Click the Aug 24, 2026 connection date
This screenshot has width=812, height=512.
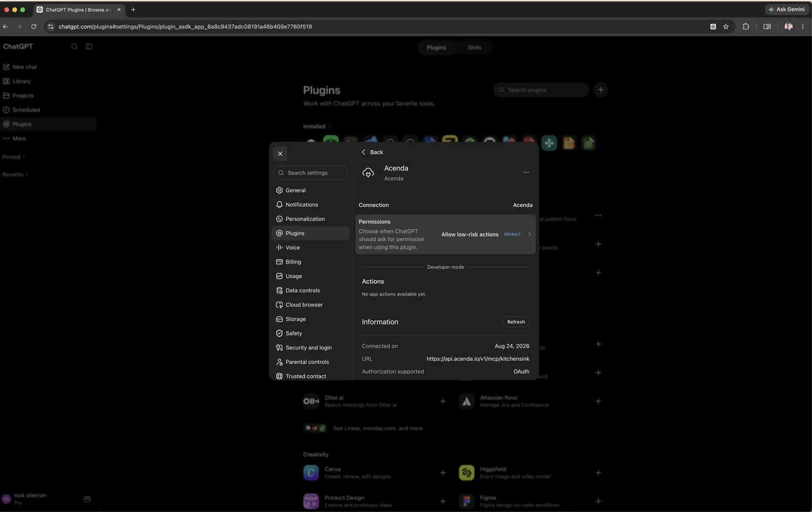point(512,346)
